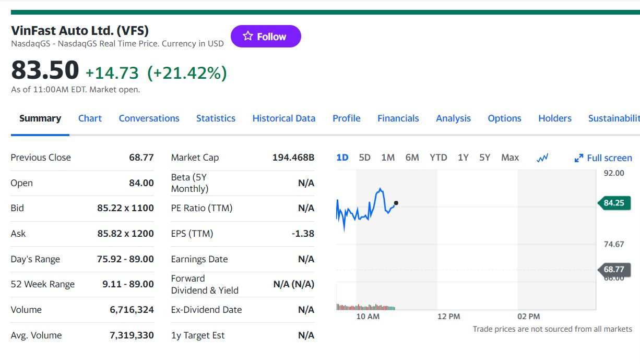Go to the Statistics tab

216,118
